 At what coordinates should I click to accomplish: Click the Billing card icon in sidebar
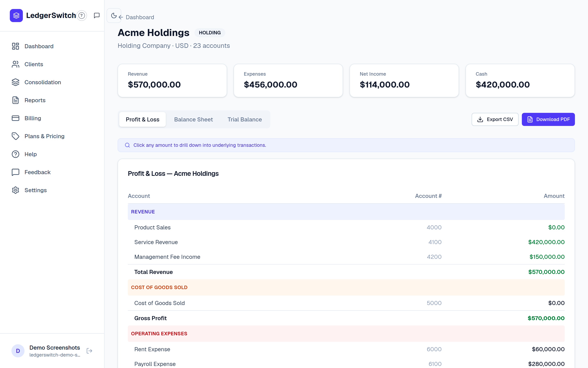click(x=16, y=118)
